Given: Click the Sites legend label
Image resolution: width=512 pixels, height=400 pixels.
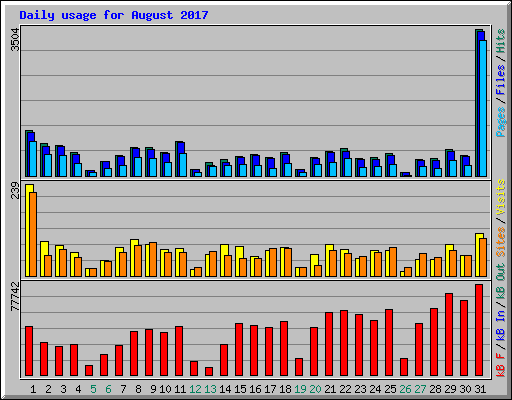Looking at the screenshot, I should 501,242.
